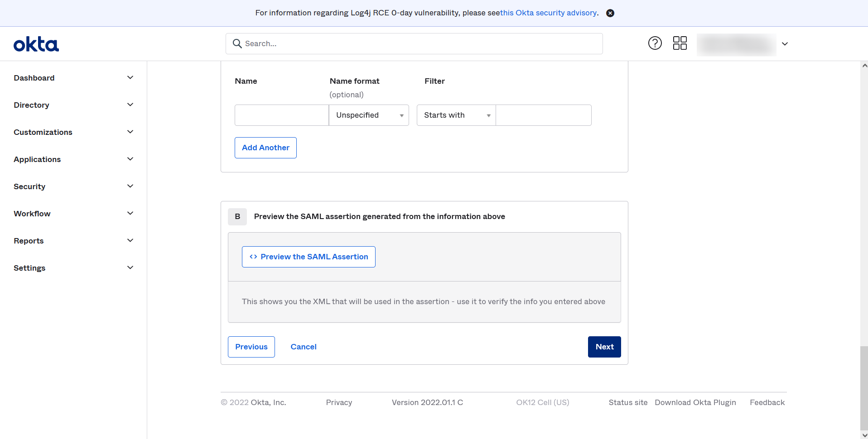Expand the Security sidebar section
868x439 pixels.
[130, 186]
